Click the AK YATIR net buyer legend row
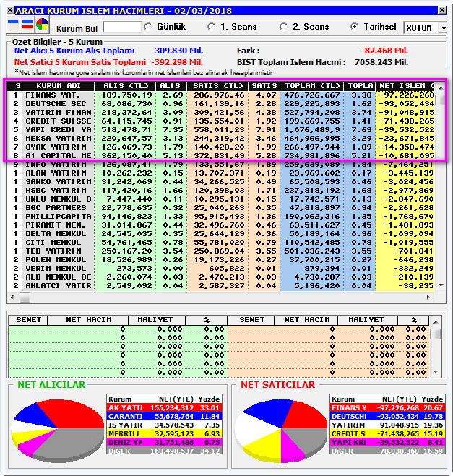 pyautogui.click(x=164, y=407)
